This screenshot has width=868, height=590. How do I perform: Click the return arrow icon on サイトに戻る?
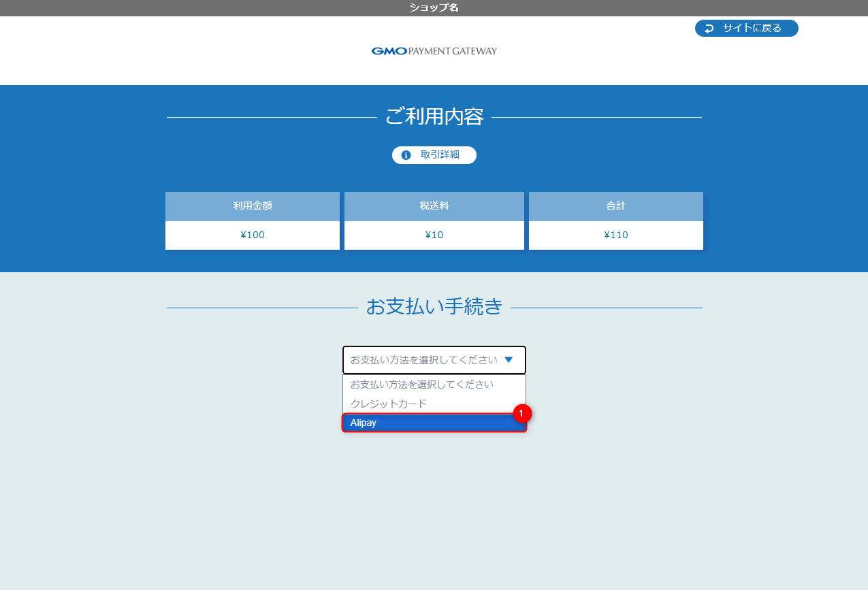pos(709,28)
